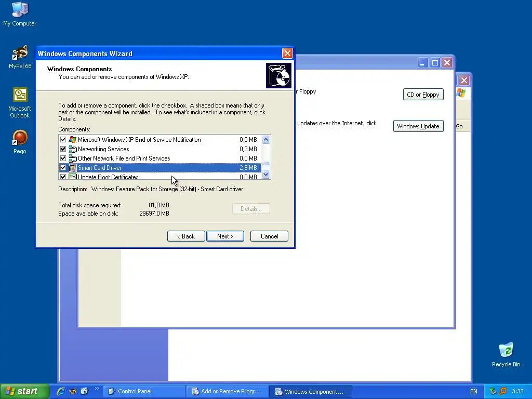This screenshot has height=399, width=532.
Task: Click the EN language indicator
Action: coord(474,391)
